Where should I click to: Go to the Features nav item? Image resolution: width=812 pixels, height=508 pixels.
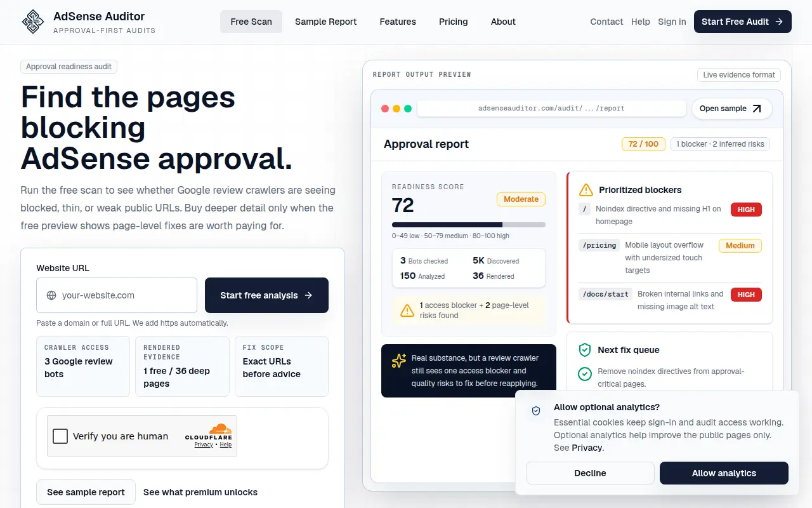click(x=398, y=22)
